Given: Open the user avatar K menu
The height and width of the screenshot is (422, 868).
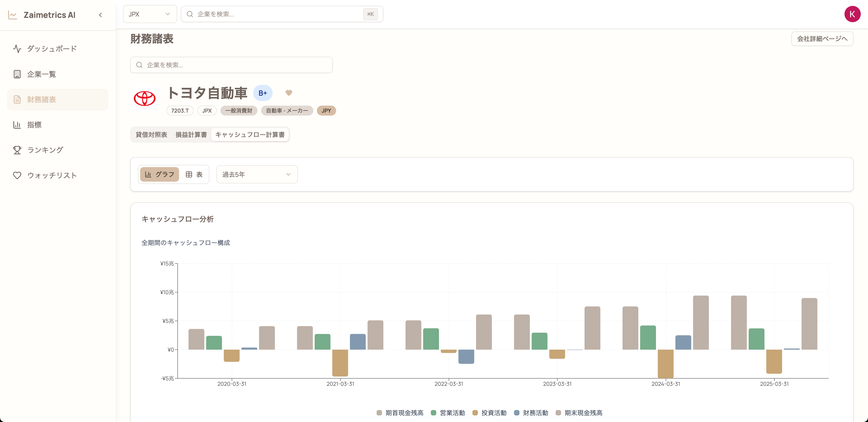Looking at the screenshot, I should (x=852, y=14).
